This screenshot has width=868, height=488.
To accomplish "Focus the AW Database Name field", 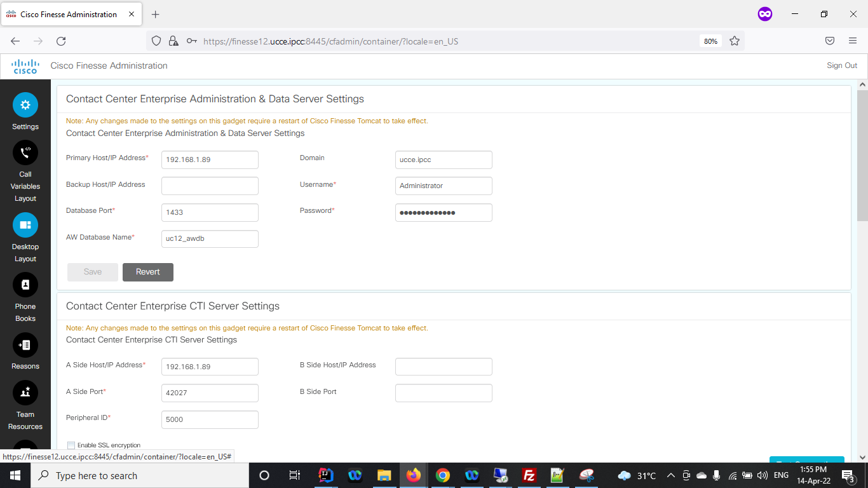I will (210, 239).
